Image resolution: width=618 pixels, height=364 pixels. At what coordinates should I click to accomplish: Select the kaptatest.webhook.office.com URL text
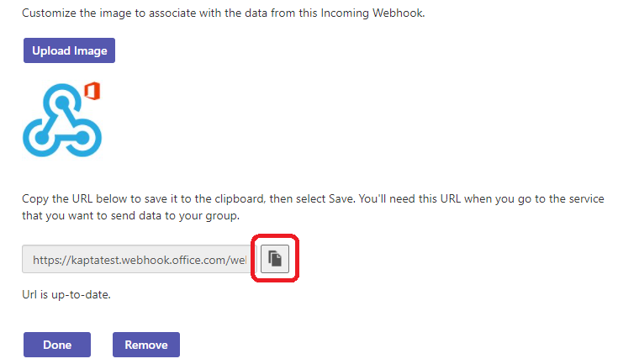coord(139,261)
